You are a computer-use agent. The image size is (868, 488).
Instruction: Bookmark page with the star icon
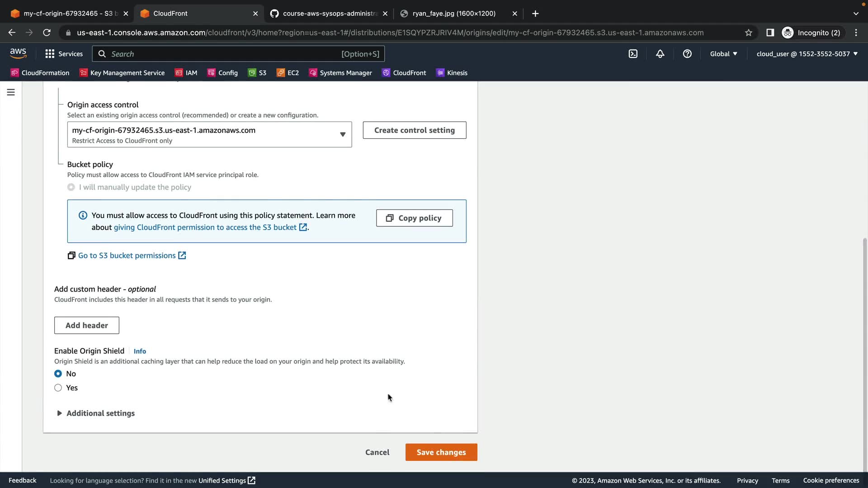tap(749, 33)
